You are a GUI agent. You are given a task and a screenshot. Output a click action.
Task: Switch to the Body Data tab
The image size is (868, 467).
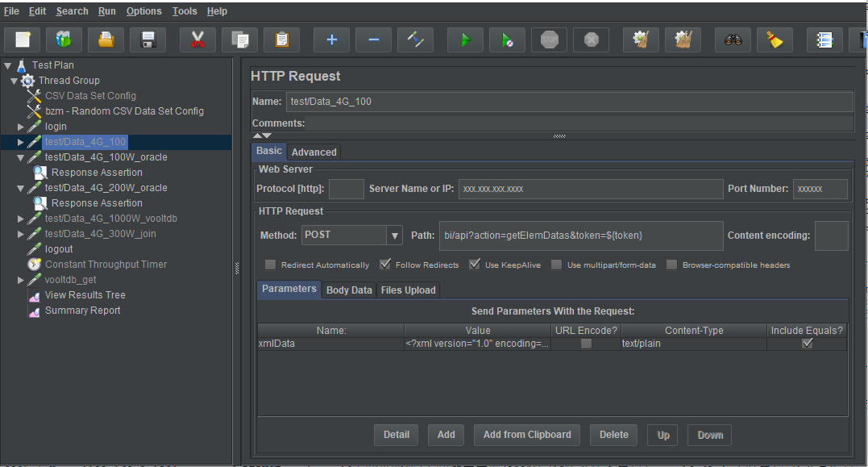(349, 290)
